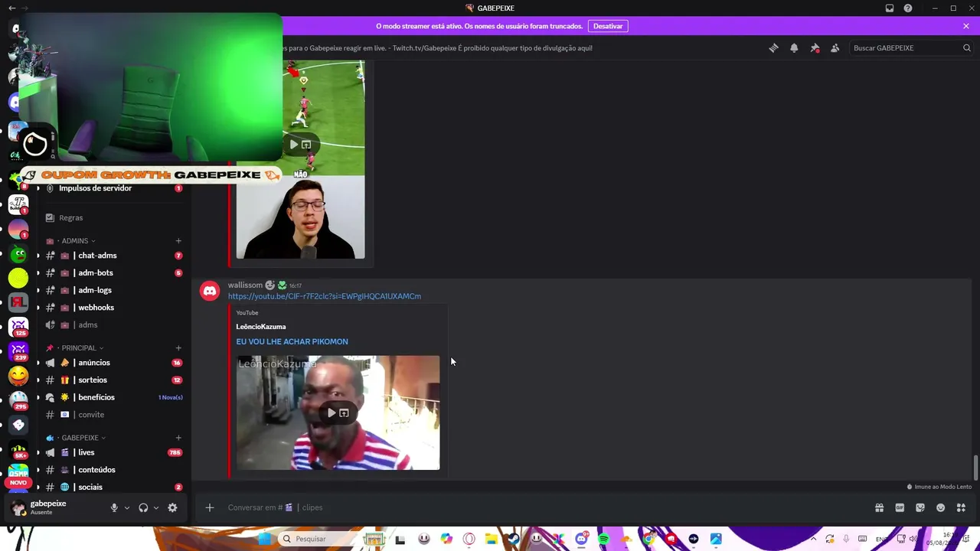This screenshot has width=980, height=551.
Task: Open the emoji picker
Action: tap(941, 507)
